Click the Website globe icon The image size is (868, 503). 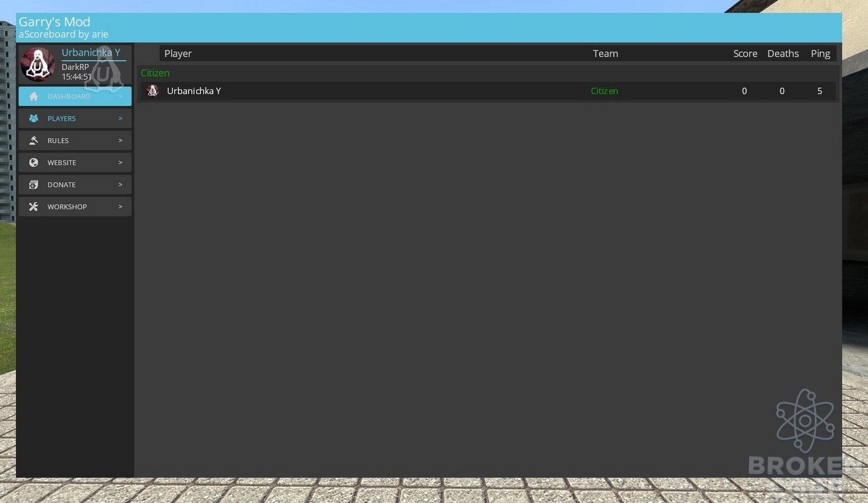pos(33,162)
